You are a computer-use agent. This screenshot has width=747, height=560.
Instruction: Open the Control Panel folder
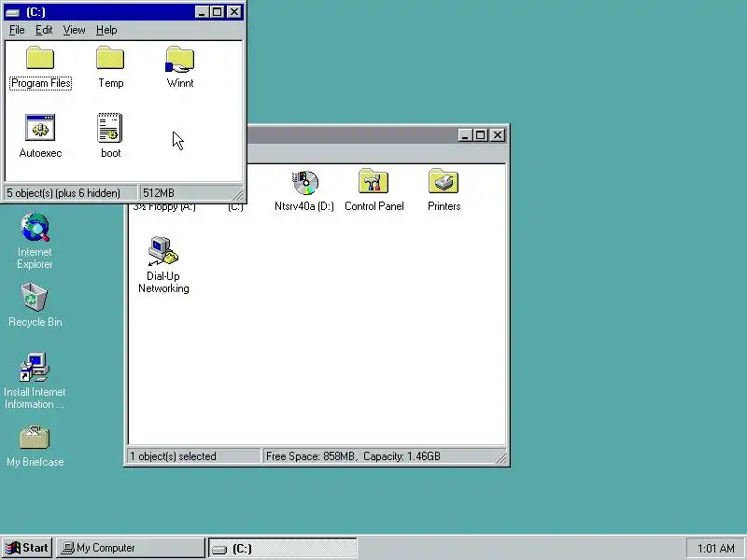pyautogui.click(x=374, y=190)
